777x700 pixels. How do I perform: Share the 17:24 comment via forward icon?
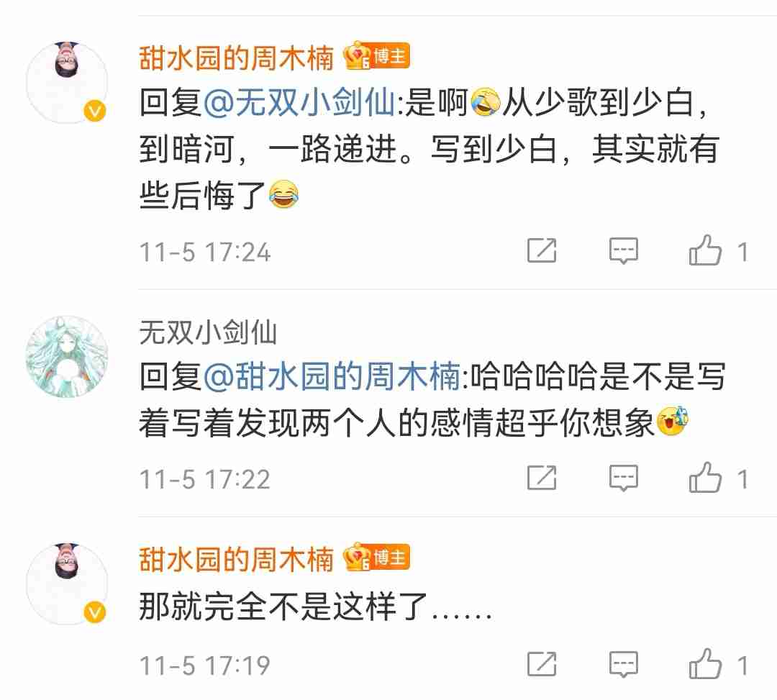[542, 250]
